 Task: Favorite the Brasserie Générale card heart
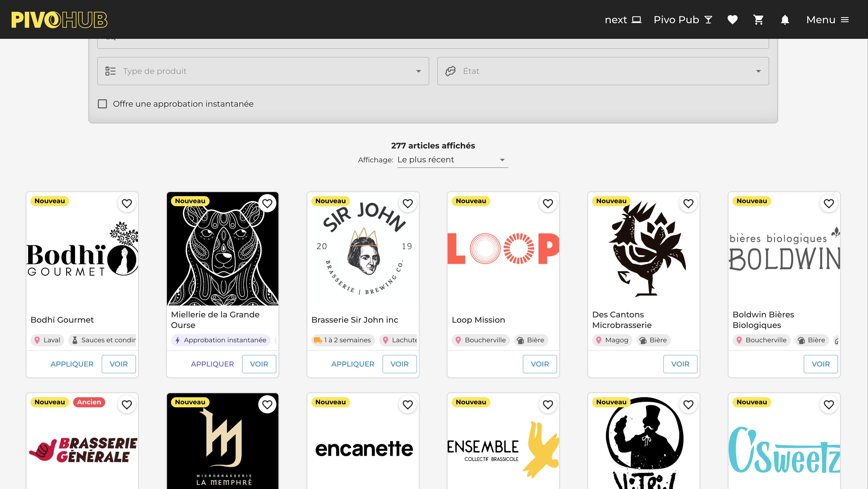[127, 405]
